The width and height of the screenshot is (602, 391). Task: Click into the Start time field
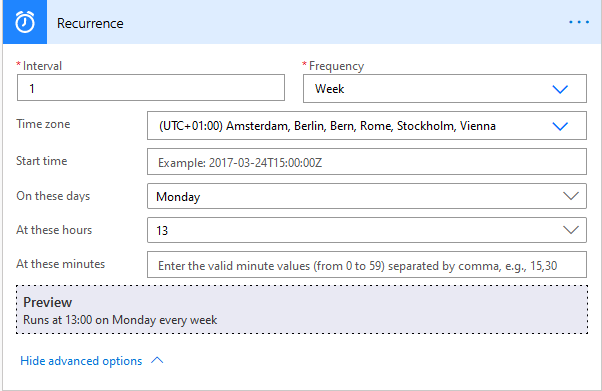367,162
